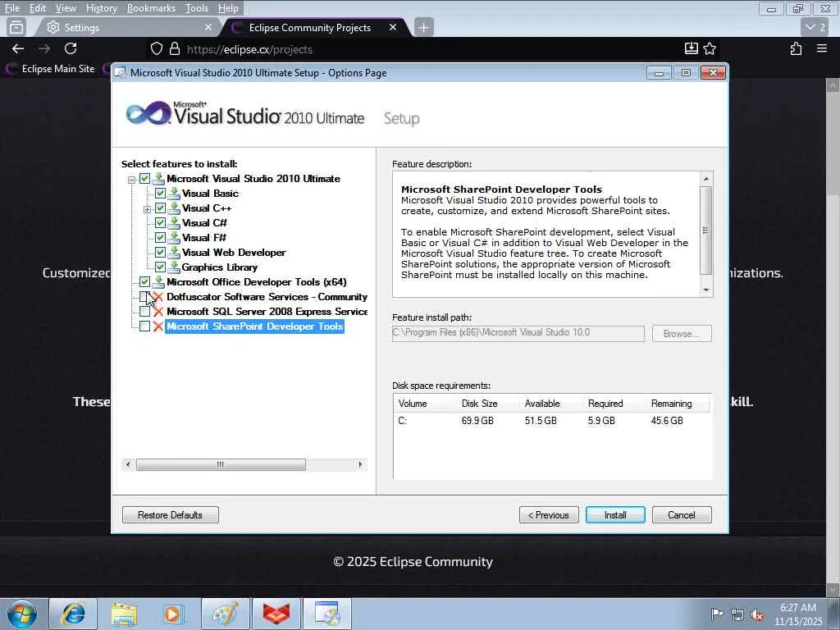Click the Microsoft Office Developer Tools install icon
Viewport: 840px width, 630px height.
(x=158, y=282)
